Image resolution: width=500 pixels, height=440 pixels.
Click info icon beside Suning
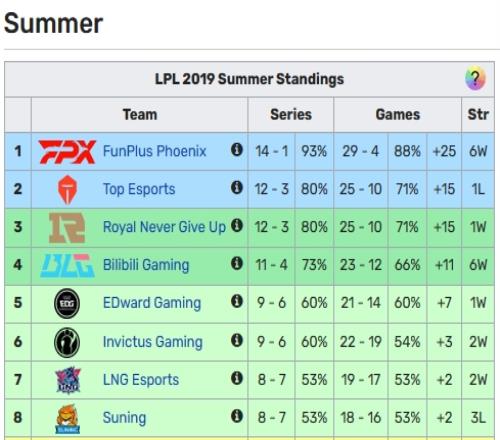237,416
